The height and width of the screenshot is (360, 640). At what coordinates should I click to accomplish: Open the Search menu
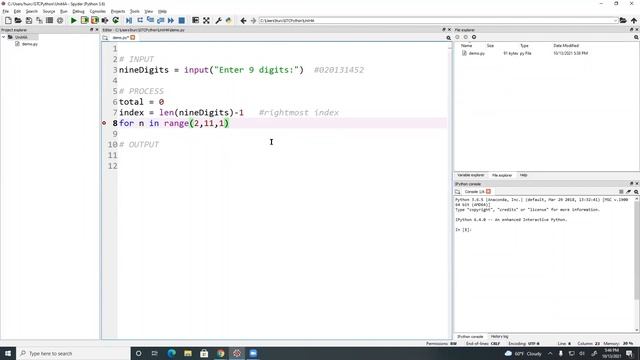coord(31,11)
